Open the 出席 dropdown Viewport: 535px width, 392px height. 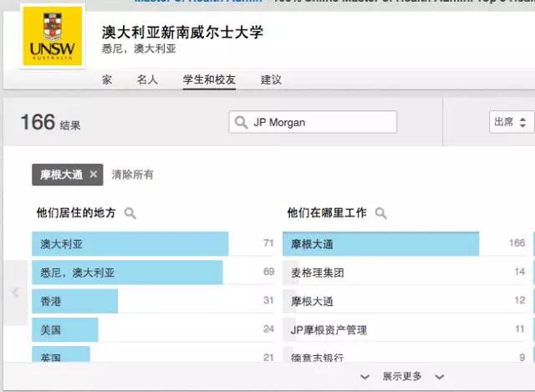tap(511, 122)
